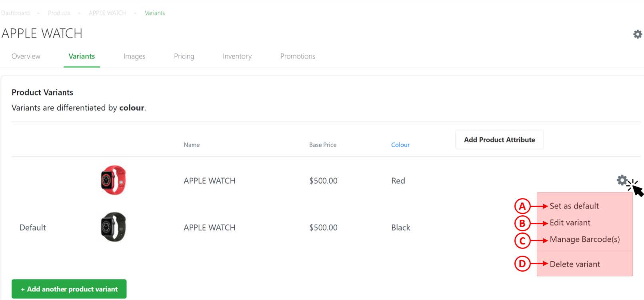The image size is (644, 300).
Task: Click the Colour column header link
Action: (400, 145)
